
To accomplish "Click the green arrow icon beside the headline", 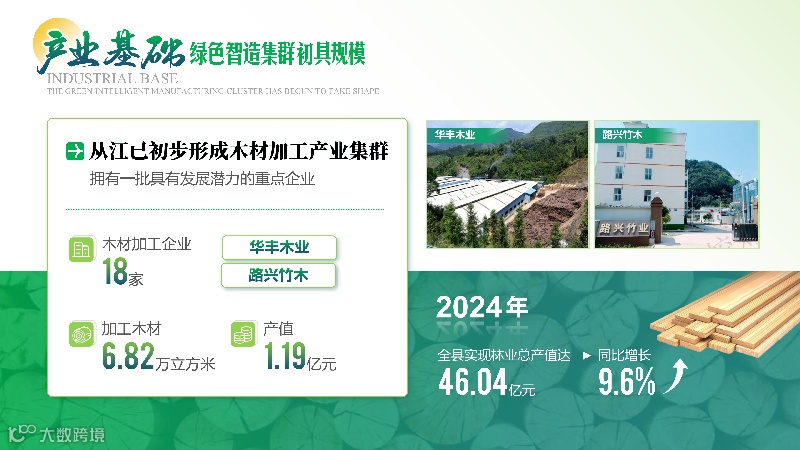I will click(x=75, y=151).
